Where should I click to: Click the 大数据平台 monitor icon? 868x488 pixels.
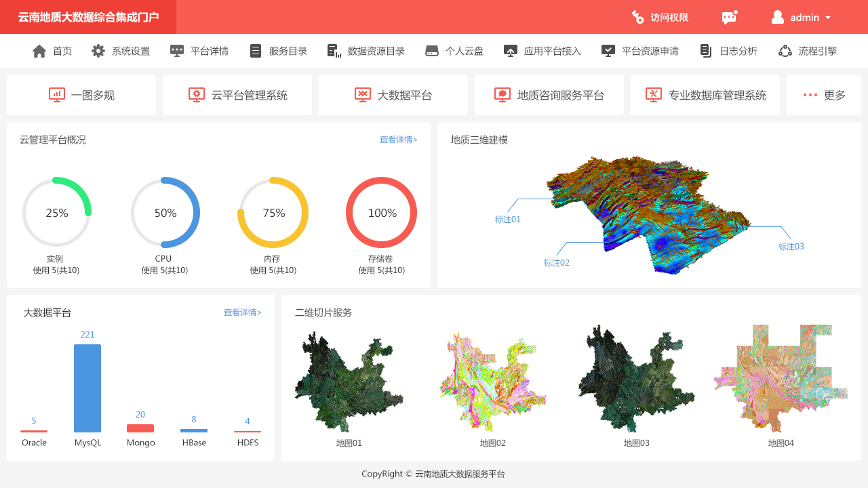[363, 95]
